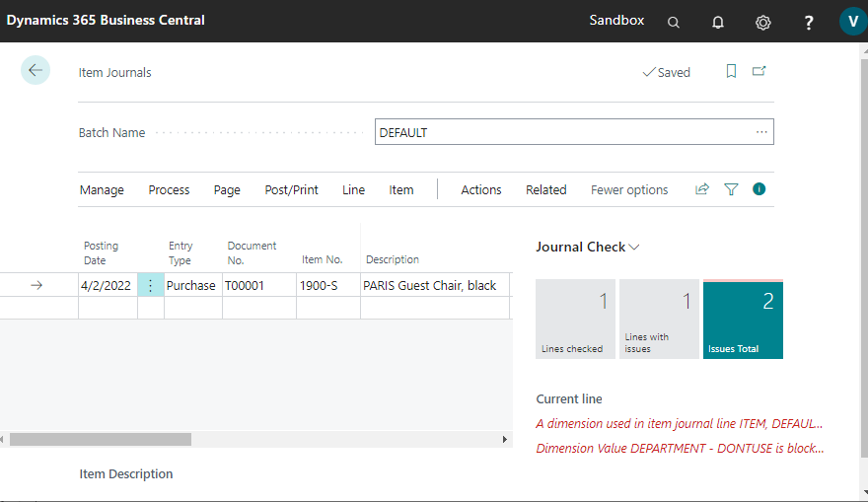Click the Current line heading

(x=569, y=399)
